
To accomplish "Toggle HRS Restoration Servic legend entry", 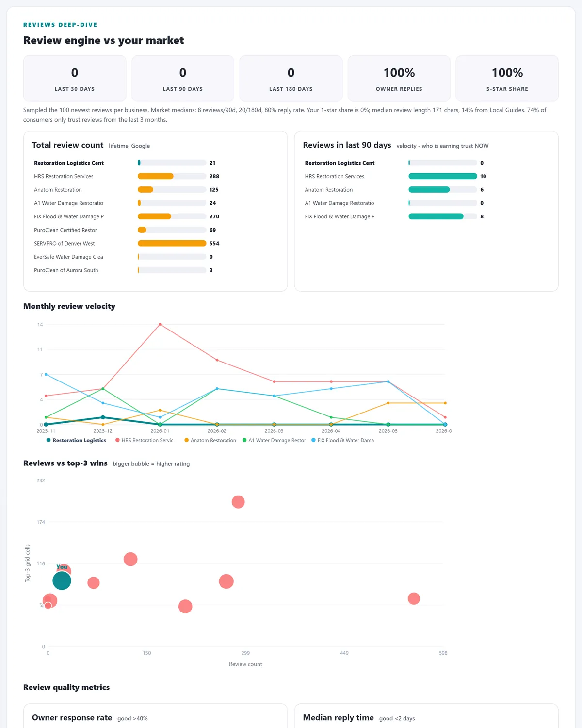I will (144, 440).
